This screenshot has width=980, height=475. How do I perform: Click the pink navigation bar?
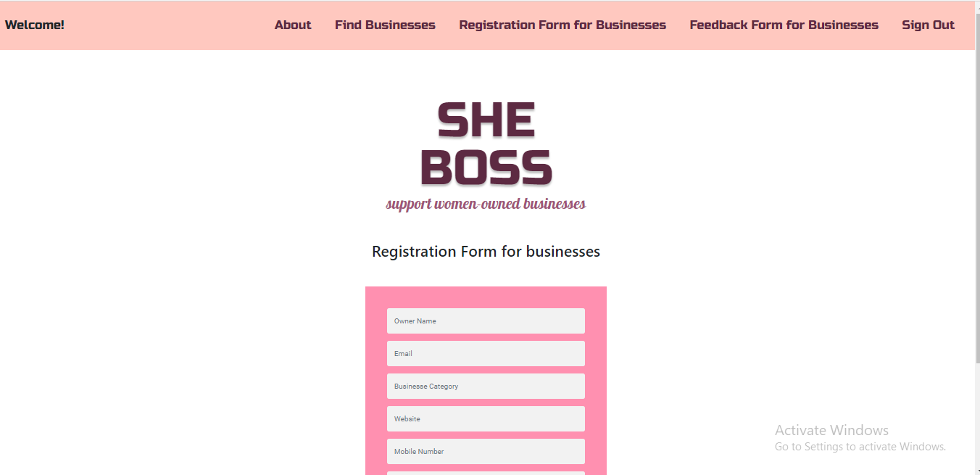point(145,24)
